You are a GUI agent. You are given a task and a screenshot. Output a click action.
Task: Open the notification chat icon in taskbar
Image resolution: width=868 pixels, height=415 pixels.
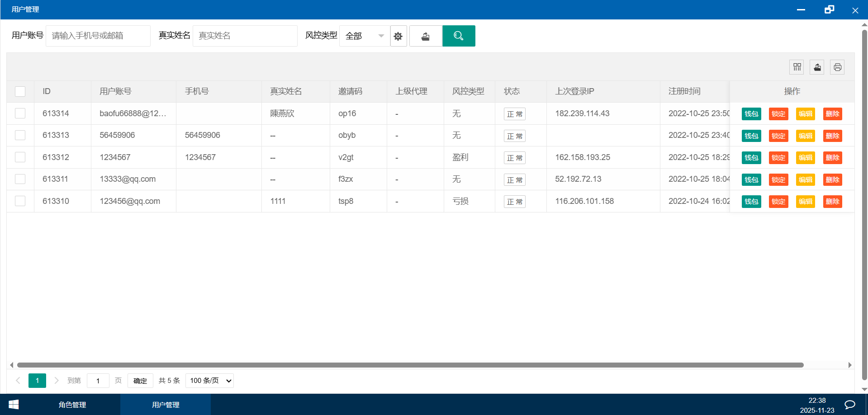click(849, 405)
